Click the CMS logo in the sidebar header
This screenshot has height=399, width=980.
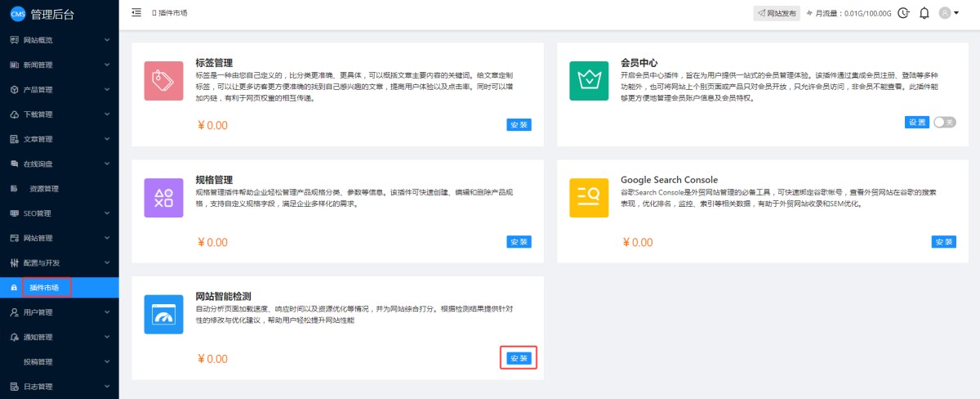[18, 13]
